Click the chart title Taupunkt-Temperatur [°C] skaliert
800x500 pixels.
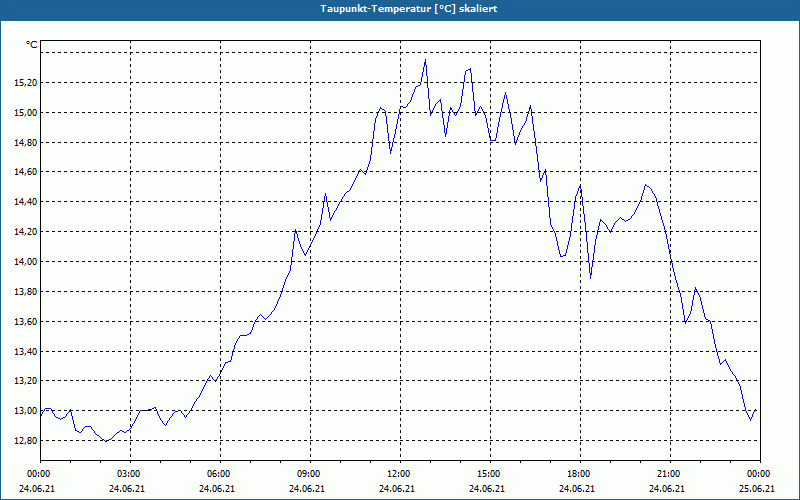409,9
